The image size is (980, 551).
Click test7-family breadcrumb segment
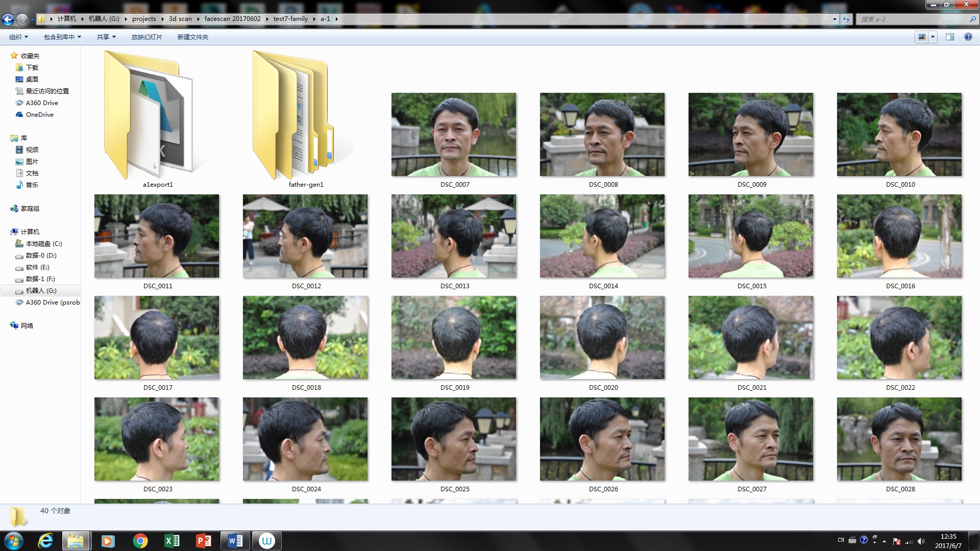290,19
